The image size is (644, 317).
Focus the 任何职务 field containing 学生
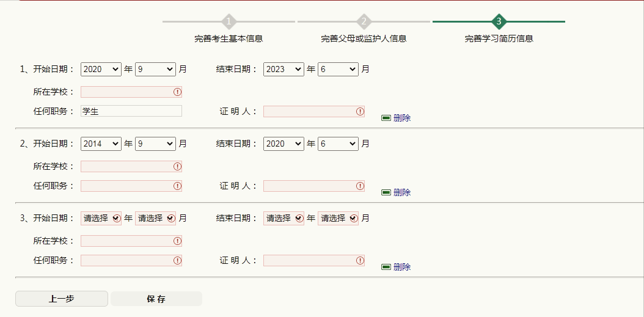pyautogui.click(x=131, y=111)
